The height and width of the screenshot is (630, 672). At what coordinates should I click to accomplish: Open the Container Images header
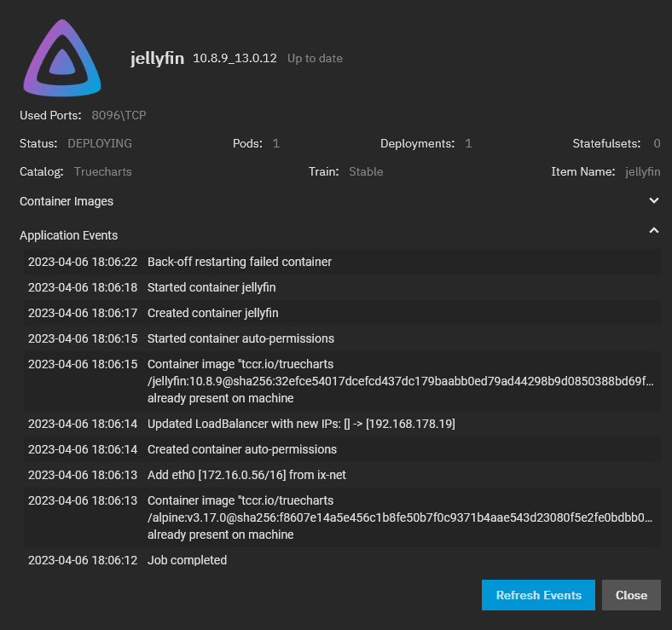coord(67,201)
